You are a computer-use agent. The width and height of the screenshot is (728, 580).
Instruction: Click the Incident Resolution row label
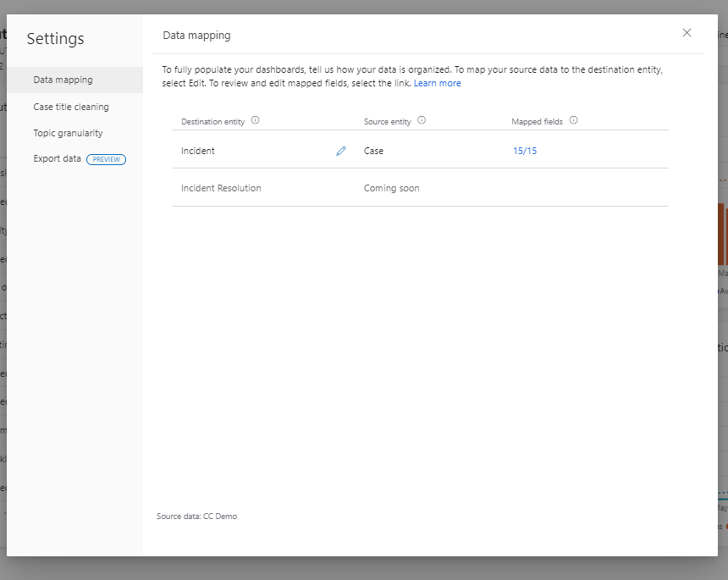pos(221,188)
